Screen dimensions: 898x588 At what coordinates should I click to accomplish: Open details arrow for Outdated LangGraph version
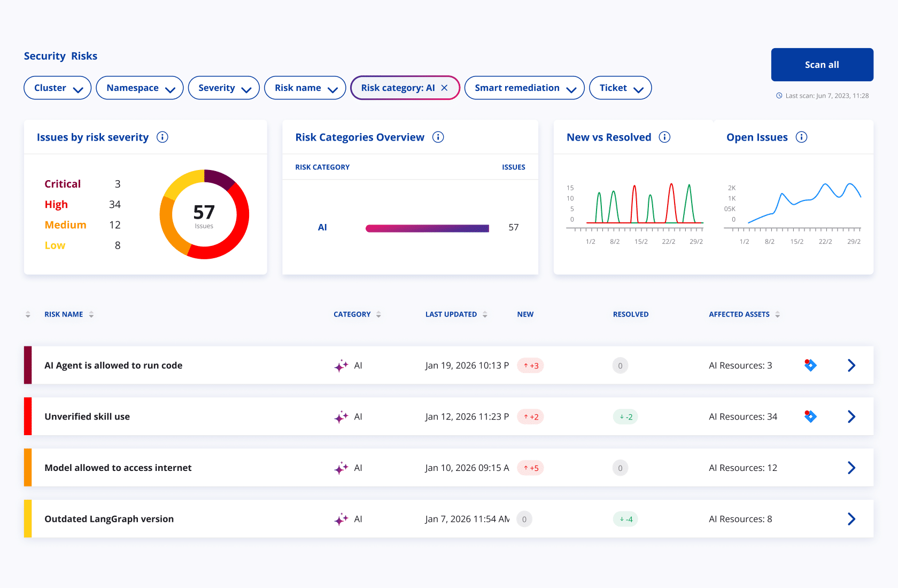point(851,519)
